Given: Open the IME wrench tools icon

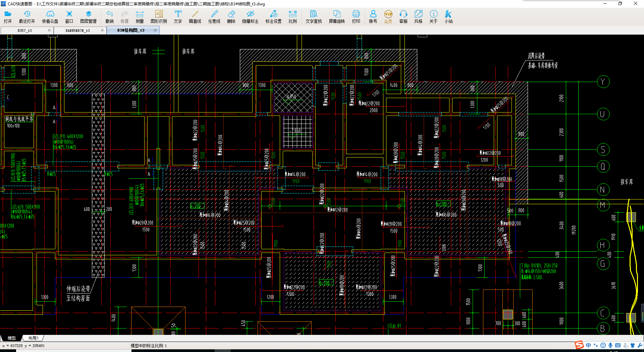Looking at the screenshot, I should pos(640,345).
